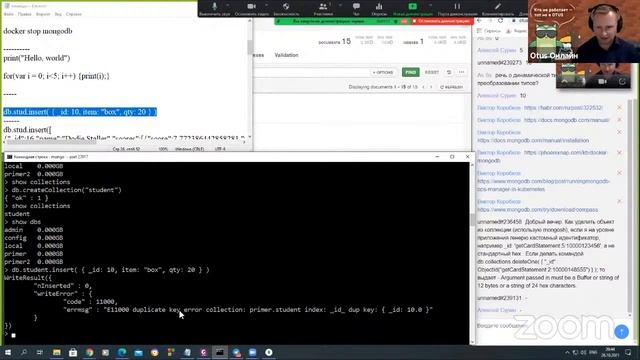Screen dimensions: 640x360
Task: Open Windows Start menu
Action: click(x=8, y=352)
